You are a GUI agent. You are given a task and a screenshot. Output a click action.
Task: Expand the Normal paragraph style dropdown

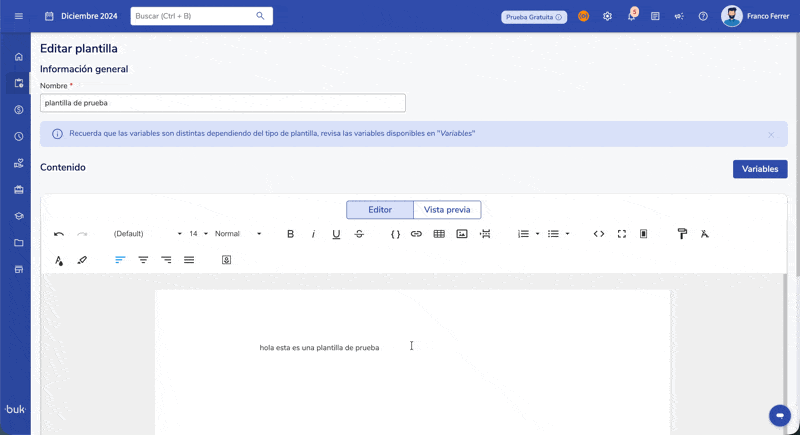(238, 234)
